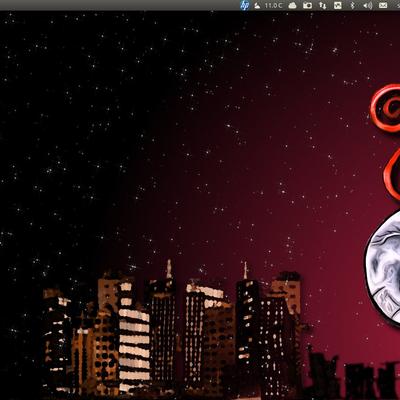Open the sound volume indicator

tap(368, 6)
